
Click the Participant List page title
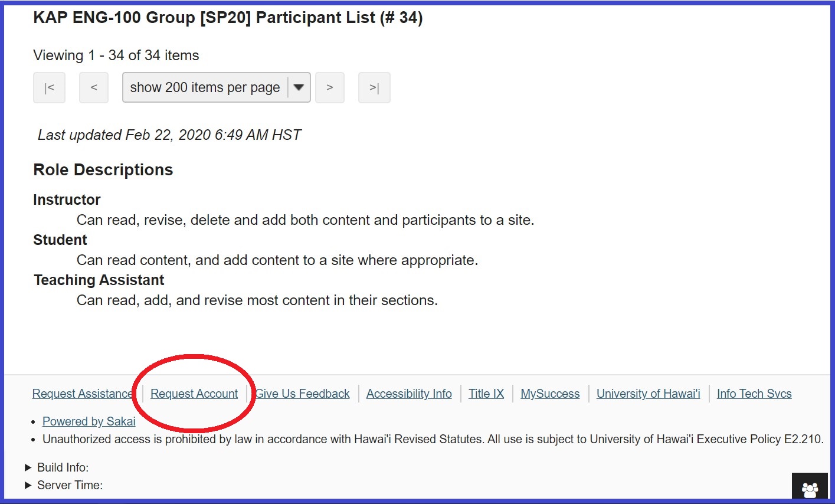point(228,18)
